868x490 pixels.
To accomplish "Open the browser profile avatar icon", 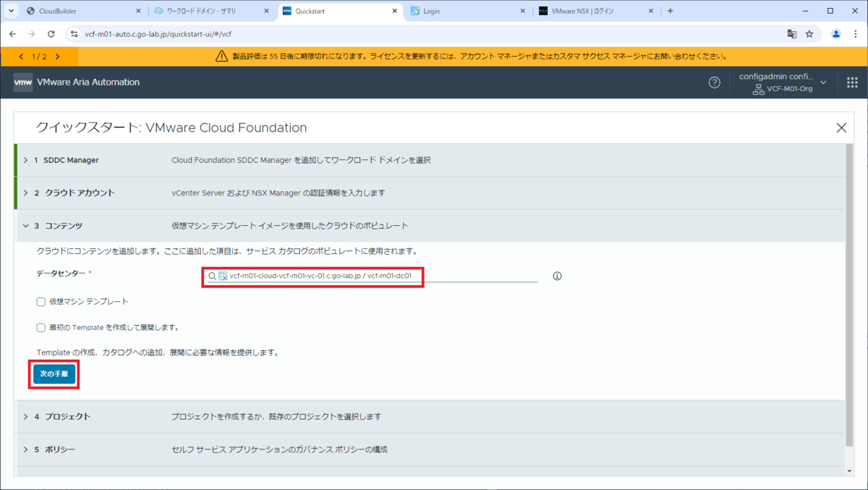I will 836,34.
